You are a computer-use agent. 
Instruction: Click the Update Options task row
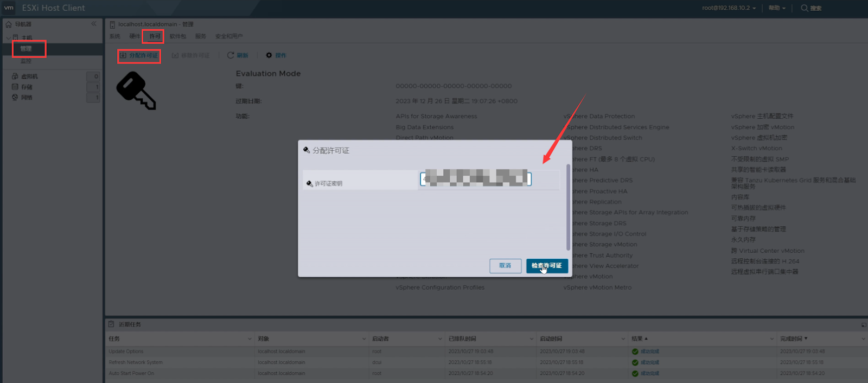(486, 352)
